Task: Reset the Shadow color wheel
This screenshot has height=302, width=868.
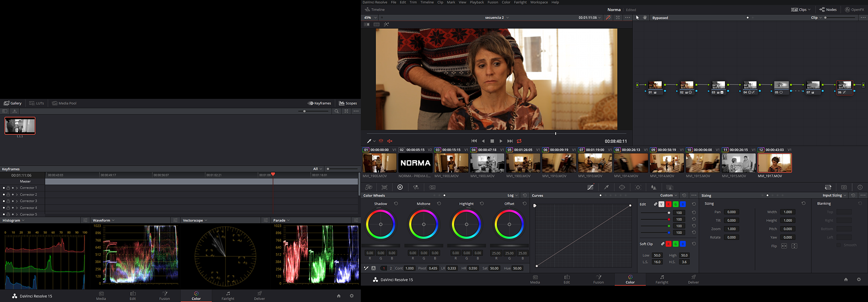Action: 396,204
